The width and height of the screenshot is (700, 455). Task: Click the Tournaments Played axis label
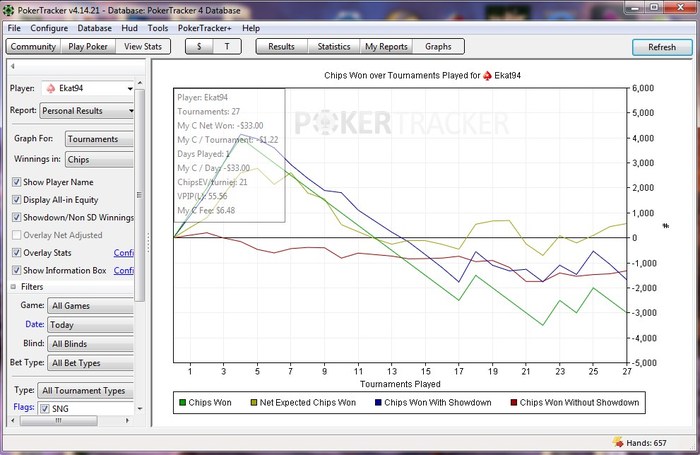coord(400,384)
